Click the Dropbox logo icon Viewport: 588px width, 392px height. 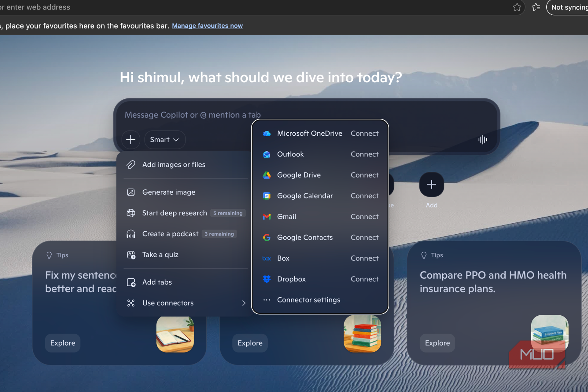tap(267, 279)
